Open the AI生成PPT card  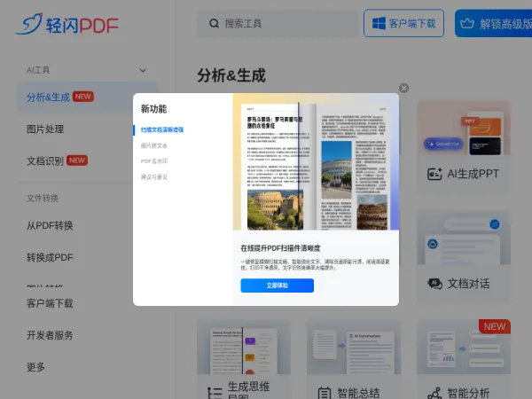[x=464, y=147]
